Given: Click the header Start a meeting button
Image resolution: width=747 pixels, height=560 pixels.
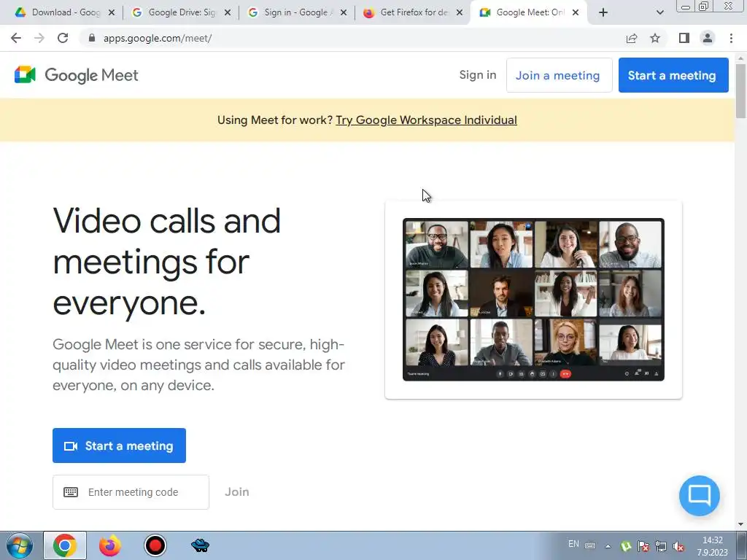Looking at the screenshot, I should (x=673, y=75).
